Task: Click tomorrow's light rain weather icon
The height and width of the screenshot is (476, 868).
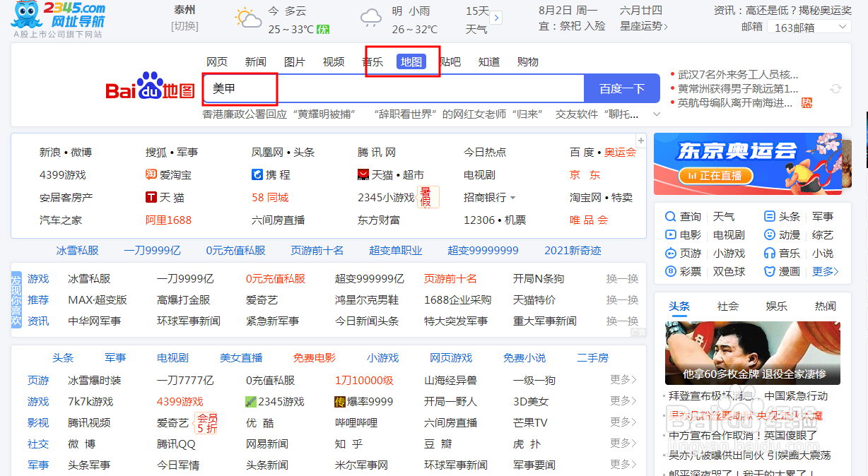Action: 372,18
